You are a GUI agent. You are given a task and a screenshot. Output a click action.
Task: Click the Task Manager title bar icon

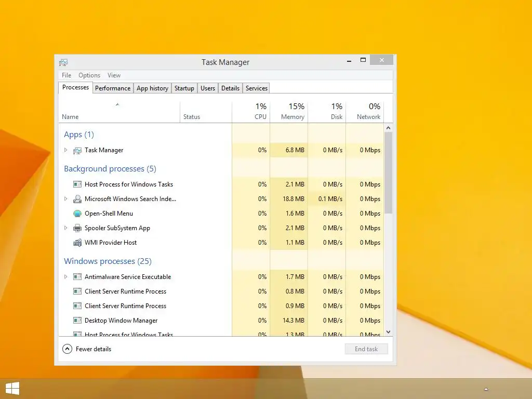click(63, 62)
